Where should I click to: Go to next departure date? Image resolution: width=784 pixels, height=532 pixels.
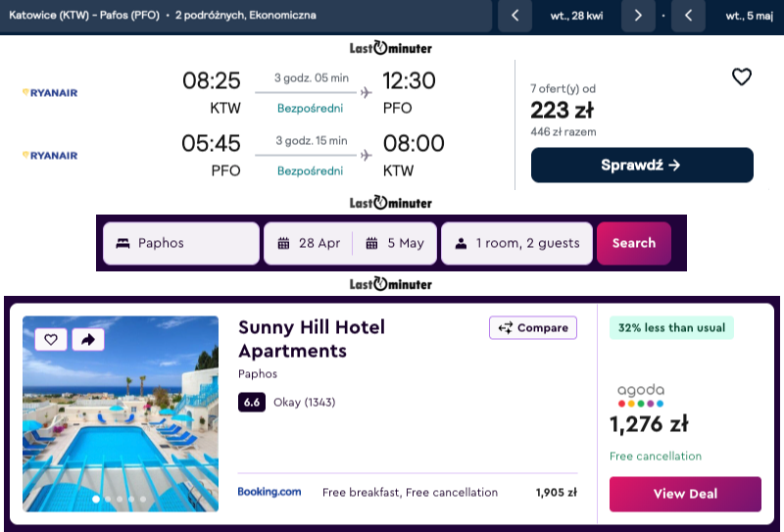pos(638,15)
